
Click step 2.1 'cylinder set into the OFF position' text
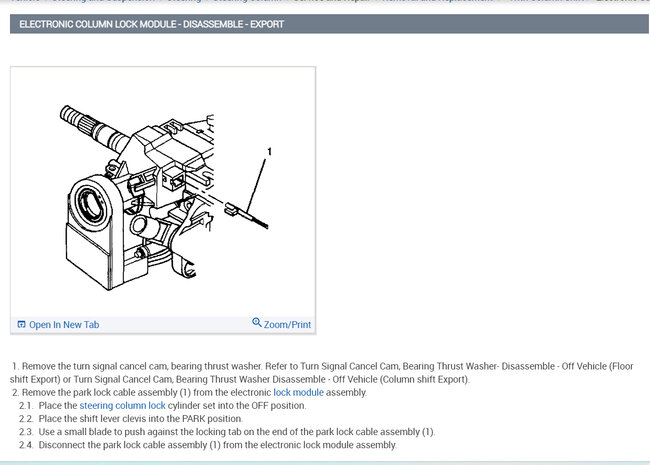pos(237,405)
